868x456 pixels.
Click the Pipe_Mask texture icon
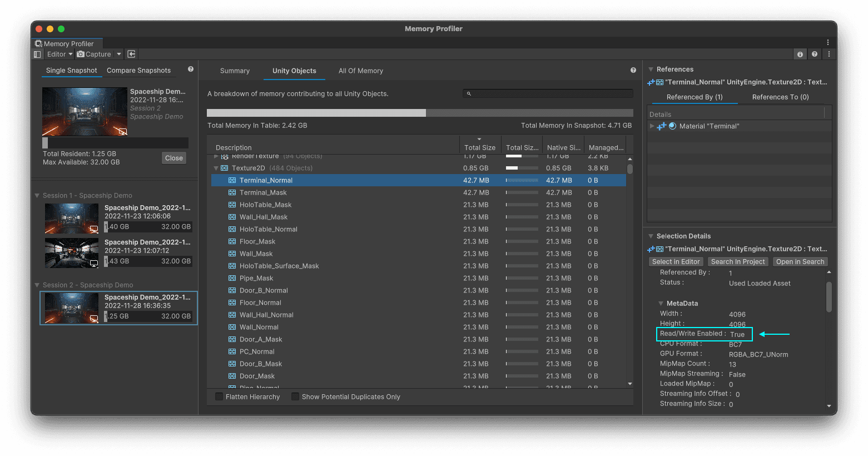point(232,278)
